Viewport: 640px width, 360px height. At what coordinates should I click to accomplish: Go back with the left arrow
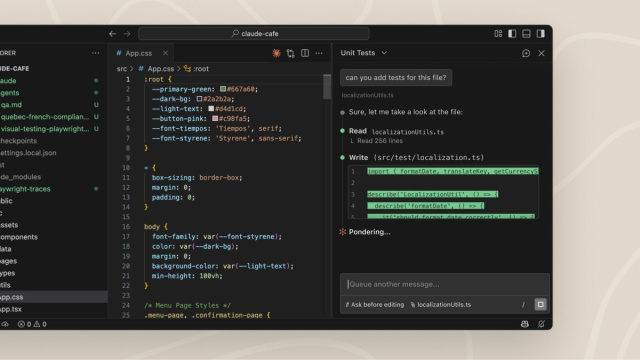[113, 33]
